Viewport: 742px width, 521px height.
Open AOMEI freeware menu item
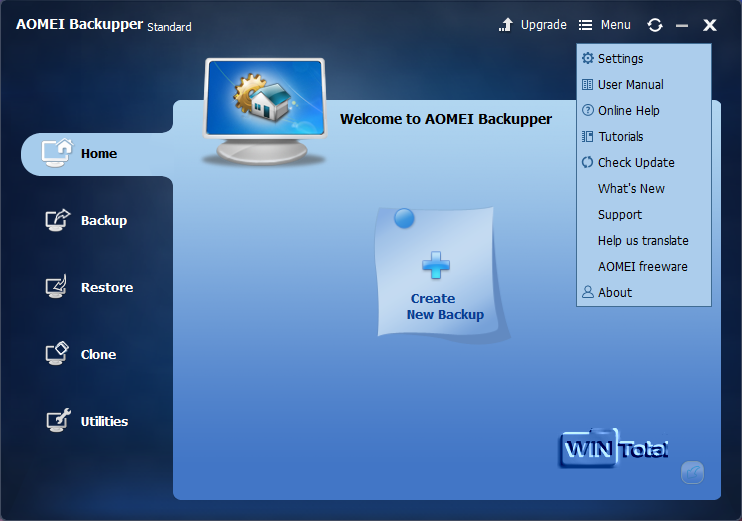coord(642,267)
